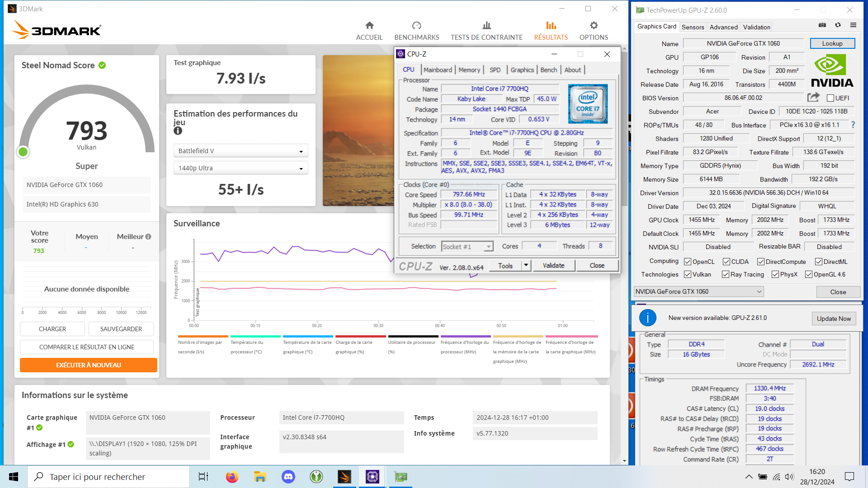Image resolution: width=868 pixels, height=488 pixels.
Task: Switch to CPU-Z in the taskbar
Action: coord(373,477)
